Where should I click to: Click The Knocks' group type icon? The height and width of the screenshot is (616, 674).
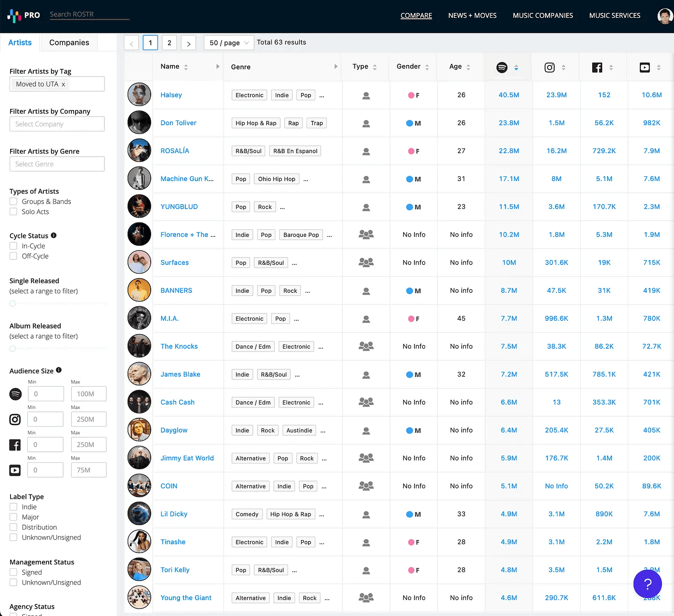coord(366,347)
